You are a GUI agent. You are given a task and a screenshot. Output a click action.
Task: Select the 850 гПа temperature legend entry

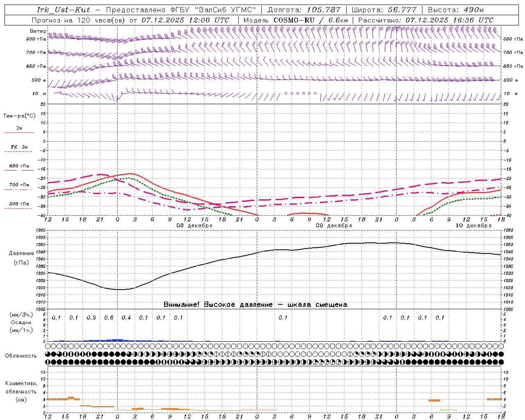coord(19,166)
